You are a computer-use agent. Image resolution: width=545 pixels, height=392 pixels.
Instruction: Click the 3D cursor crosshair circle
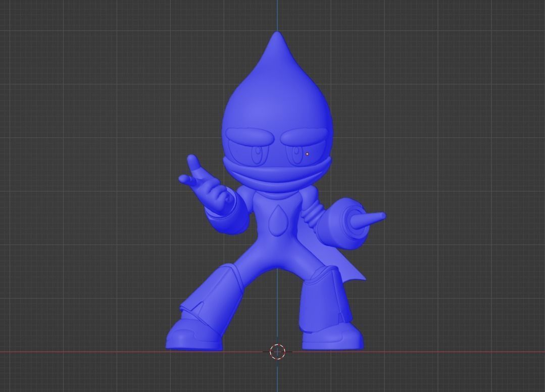[x=277, y=352]
